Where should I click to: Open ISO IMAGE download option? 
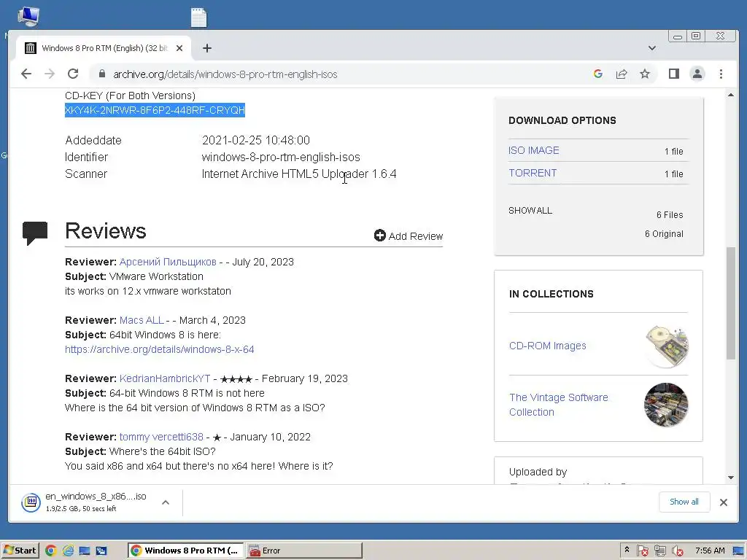pyautogui.click(x=533, y=150)
